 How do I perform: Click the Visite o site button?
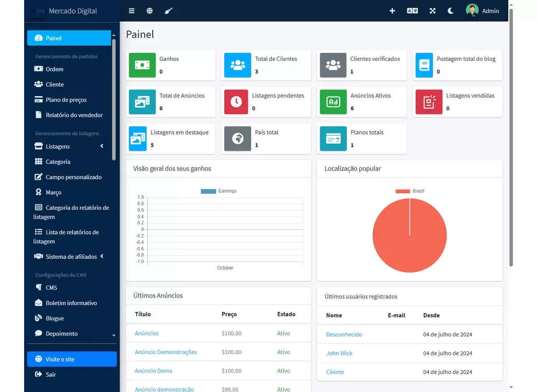point(72,359)
